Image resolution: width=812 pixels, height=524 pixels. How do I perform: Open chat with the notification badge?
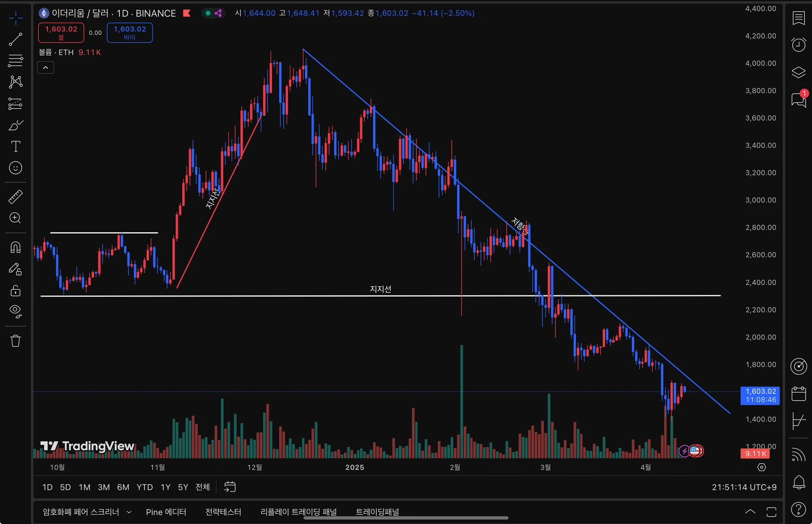(x=798, y=99)
